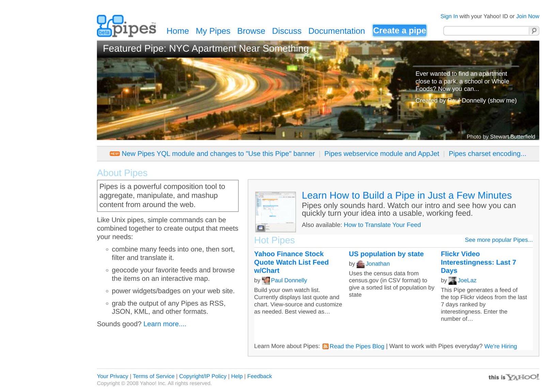Visit Paul Donnelly's profile link
Viewport: 545px width, 392px height.
click(x=289, y=280)
